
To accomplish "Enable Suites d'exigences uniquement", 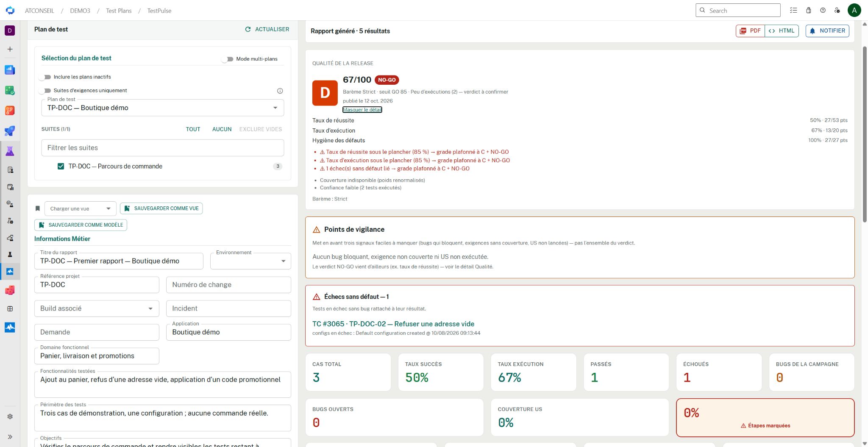I will point(45,91).
